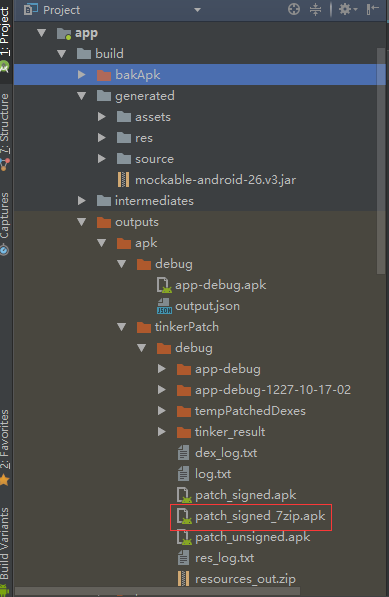Screen dimensions: 389x597
Task: Expand the app-debug folder under tinkerPatch
Action: 161,369
